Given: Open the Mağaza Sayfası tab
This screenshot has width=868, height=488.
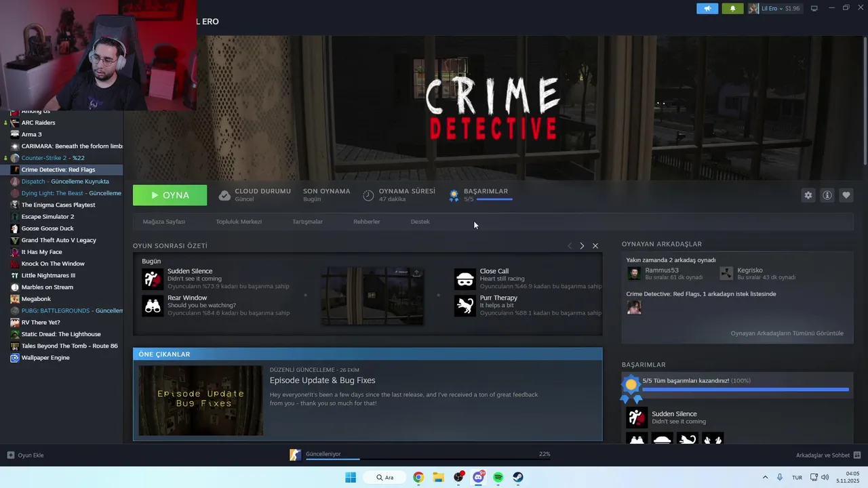Looking at the screenshot, I should [x=163, y=222].
